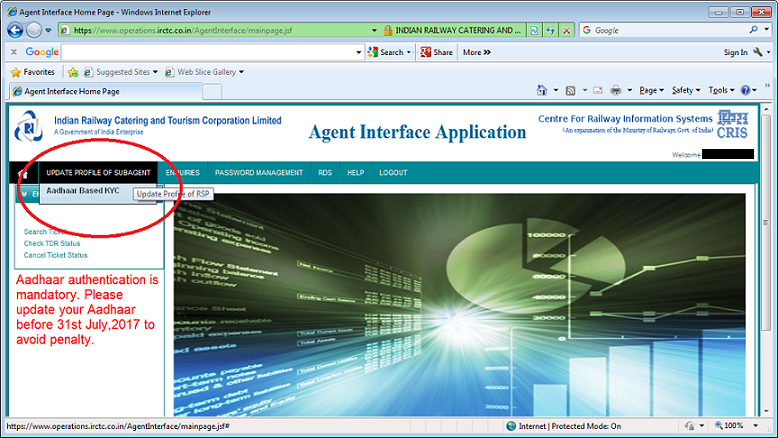The image size is (778, 438).
Task: Select the Agent Interface Home Page tab
Action: point(106,91)
